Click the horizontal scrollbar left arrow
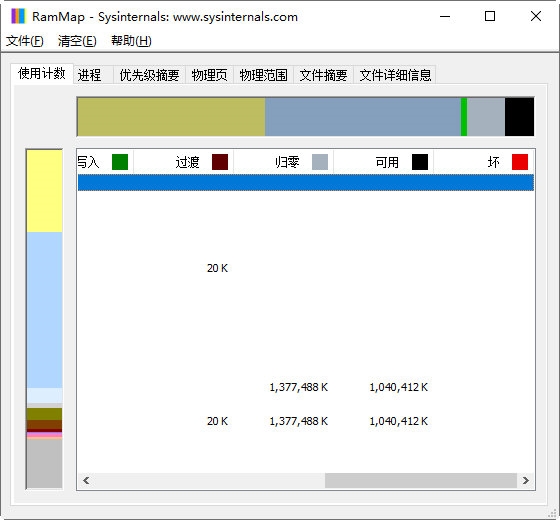 (86, 481)
